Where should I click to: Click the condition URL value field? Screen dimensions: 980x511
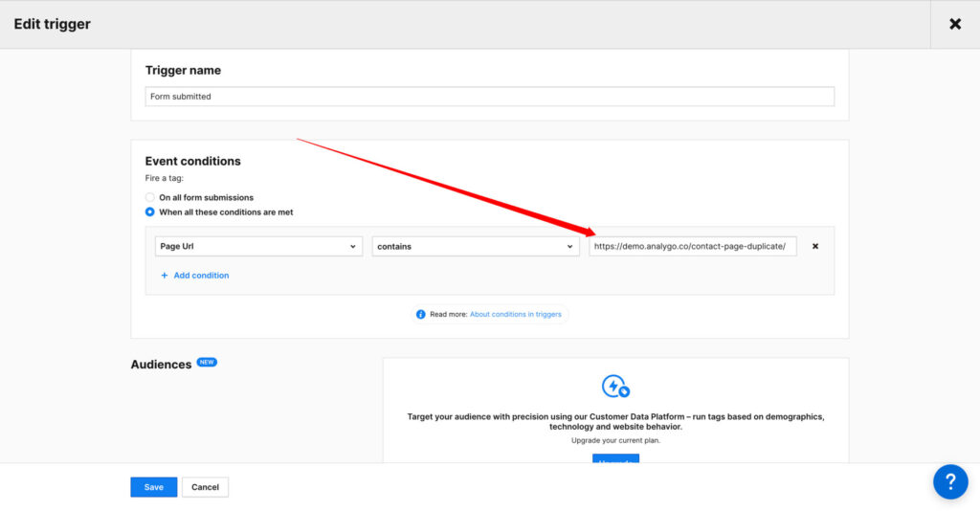tap(692, 246)
